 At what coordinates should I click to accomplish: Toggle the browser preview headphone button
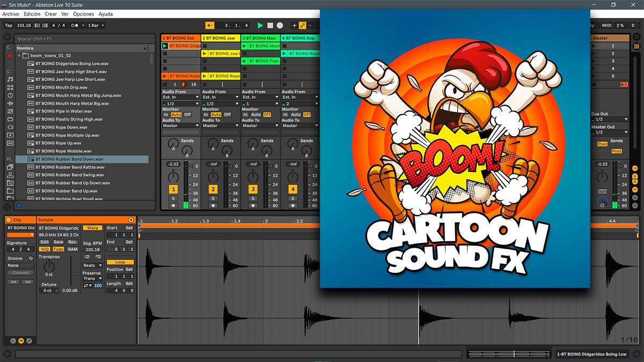tap(19, 205)
